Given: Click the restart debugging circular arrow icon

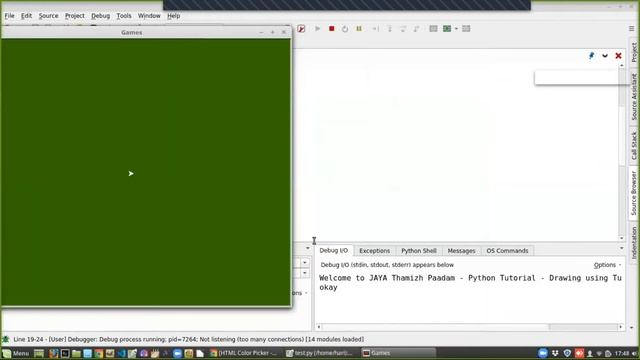Looking at the screenshot, I should click(x=345, y=29).
